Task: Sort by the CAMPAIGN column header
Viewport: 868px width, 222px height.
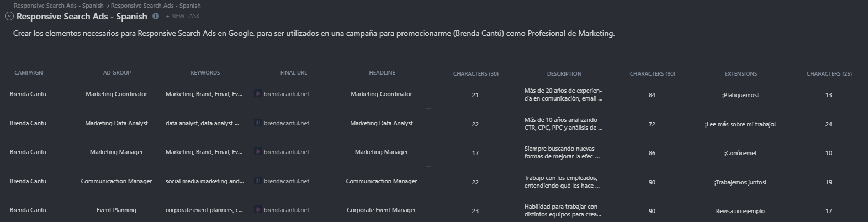Action: click(x=28, y=73)
